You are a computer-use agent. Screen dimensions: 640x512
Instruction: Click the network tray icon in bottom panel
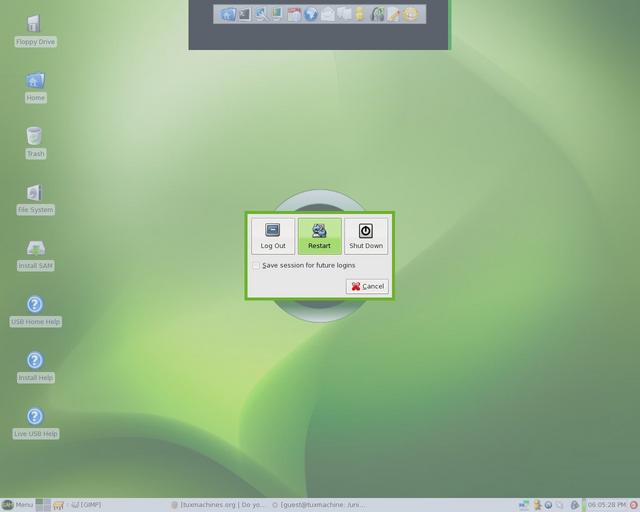(x=524, y=505)
